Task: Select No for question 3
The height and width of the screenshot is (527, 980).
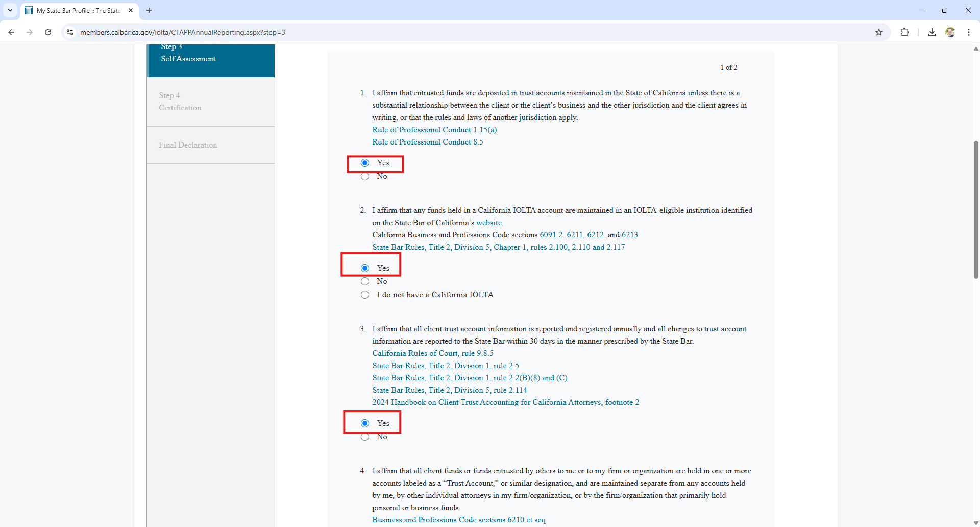Action: pos(365,437)
